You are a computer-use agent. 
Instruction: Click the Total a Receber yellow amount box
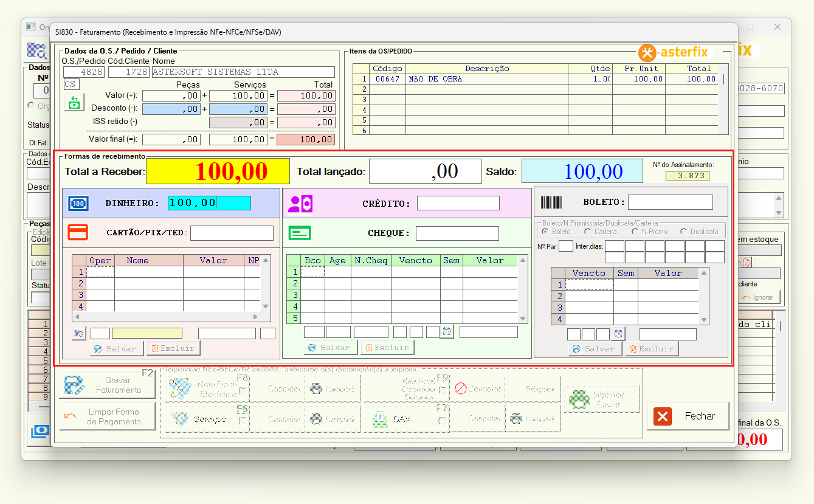[218, 171]
